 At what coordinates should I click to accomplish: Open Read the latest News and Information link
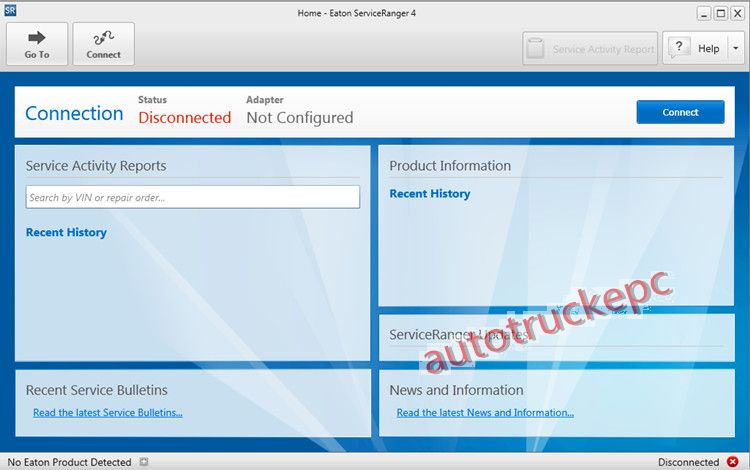coord(485,413)
